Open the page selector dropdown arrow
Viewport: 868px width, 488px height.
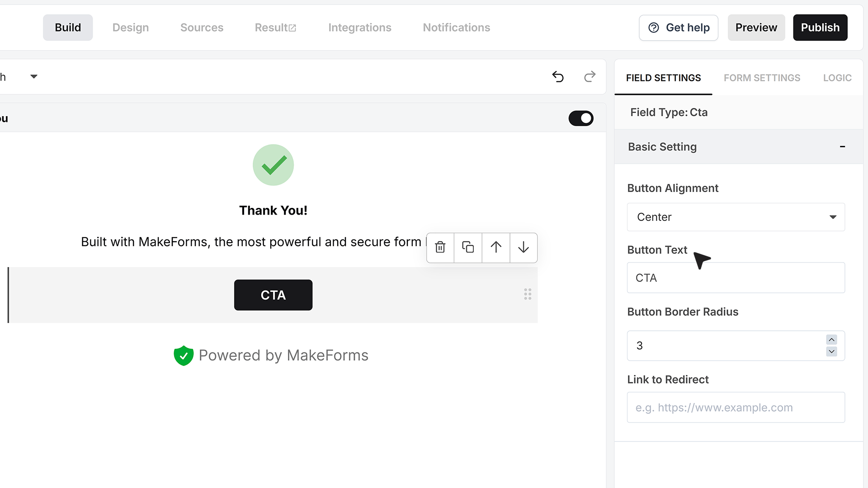34,77
